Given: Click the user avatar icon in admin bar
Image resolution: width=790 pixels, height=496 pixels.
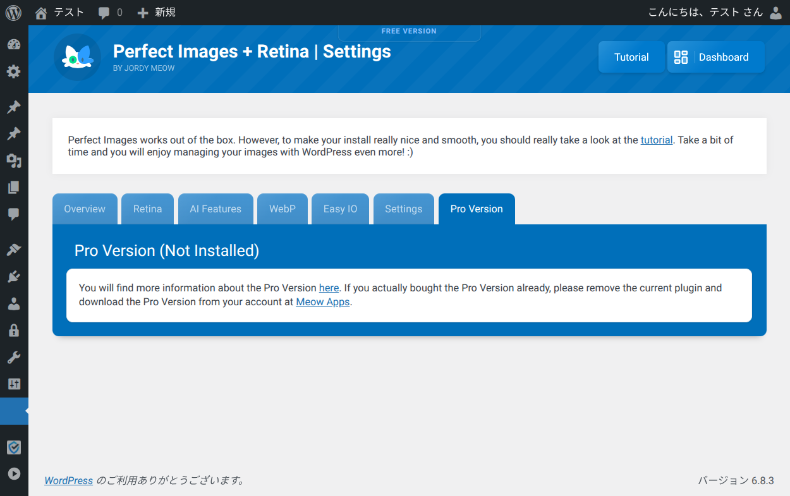Looking at the screenshot, I should coord(776,13).
